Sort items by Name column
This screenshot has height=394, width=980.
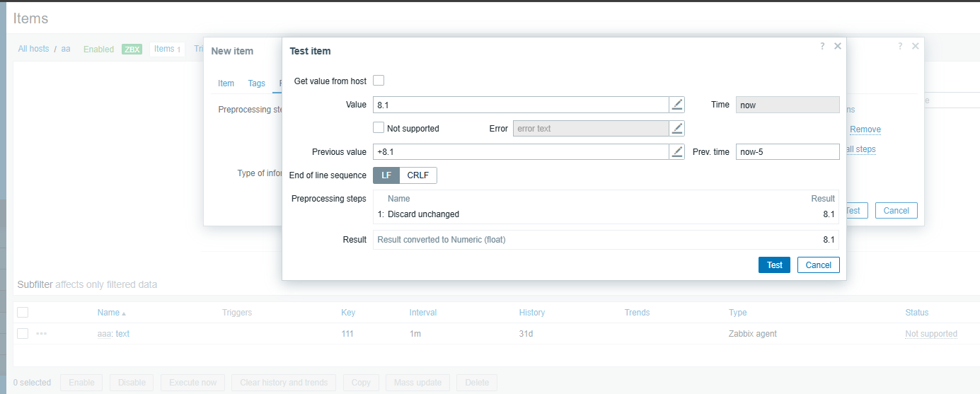pyautogui.click(x=108, y=313)
